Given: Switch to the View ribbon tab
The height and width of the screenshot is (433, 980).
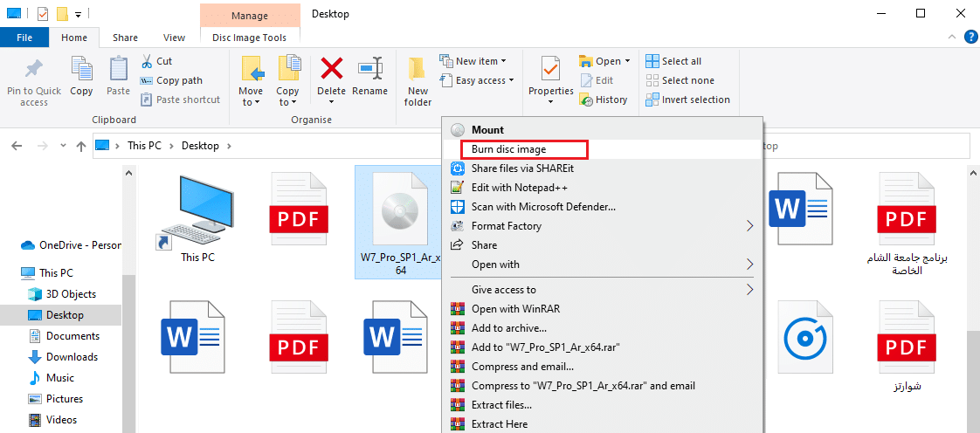Looking at the screenshot, I should pyautogui.click(x=174, y=38).
